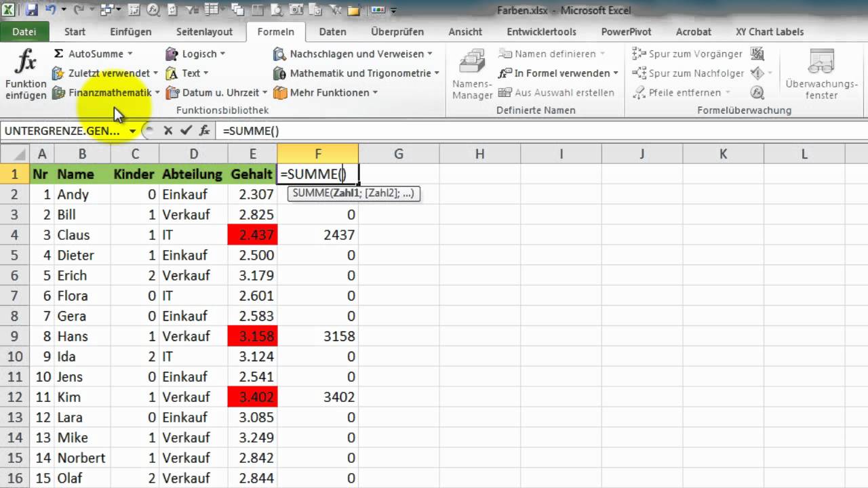Open the Namens-Manager
The height and width of the screenshot is (488, 868).
click(473, 75)
